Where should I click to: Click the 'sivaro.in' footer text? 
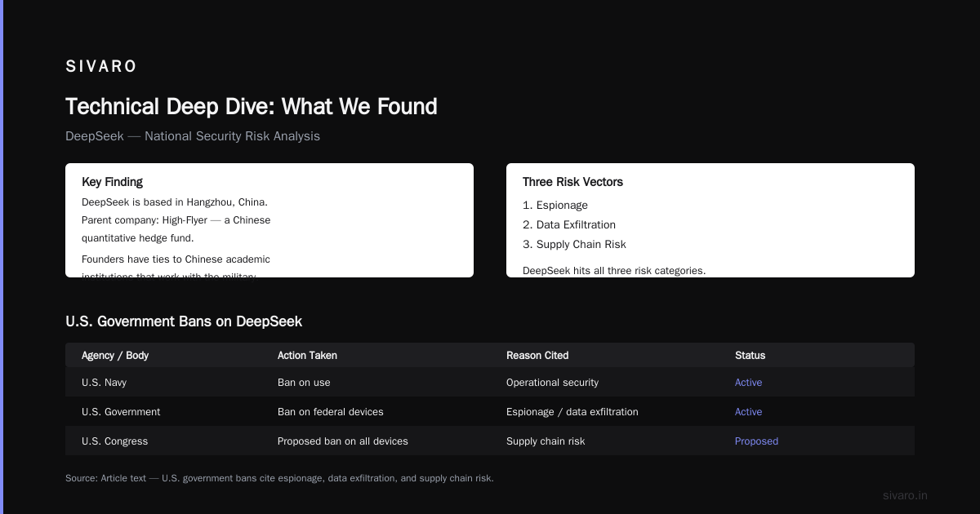(x=905, y=495)
